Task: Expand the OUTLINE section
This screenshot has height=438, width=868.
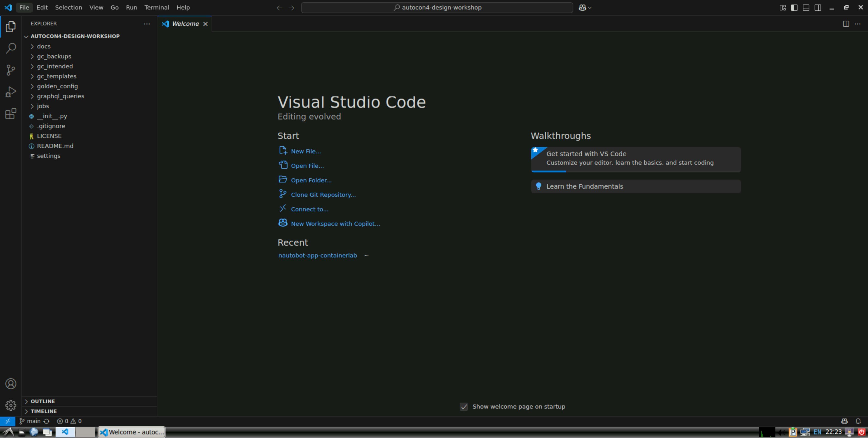Action: click(42, 401)
